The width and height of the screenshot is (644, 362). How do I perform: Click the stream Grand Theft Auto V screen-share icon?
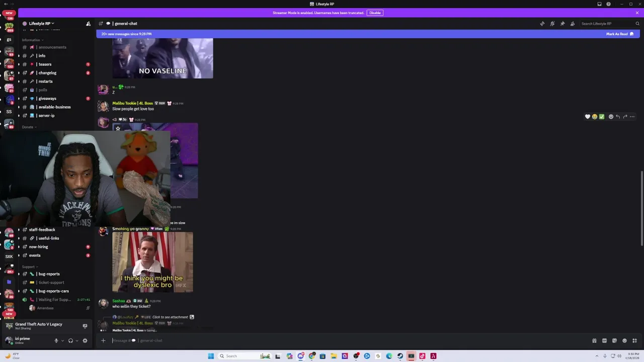point(85,326)
